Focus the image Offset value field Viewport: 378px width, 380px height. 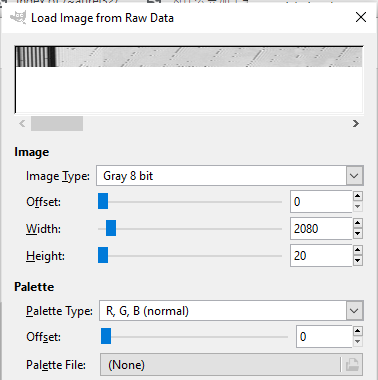[321, 202]
